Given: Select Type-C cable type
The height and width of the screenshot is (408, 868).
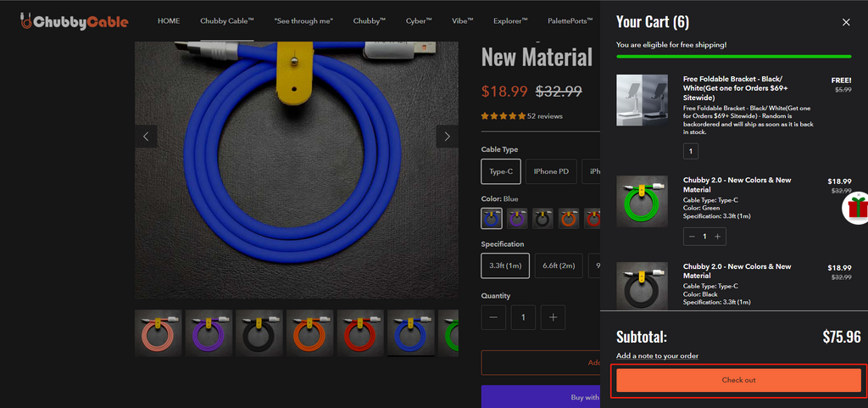Looking at the screenshot, I should (501, 171).
